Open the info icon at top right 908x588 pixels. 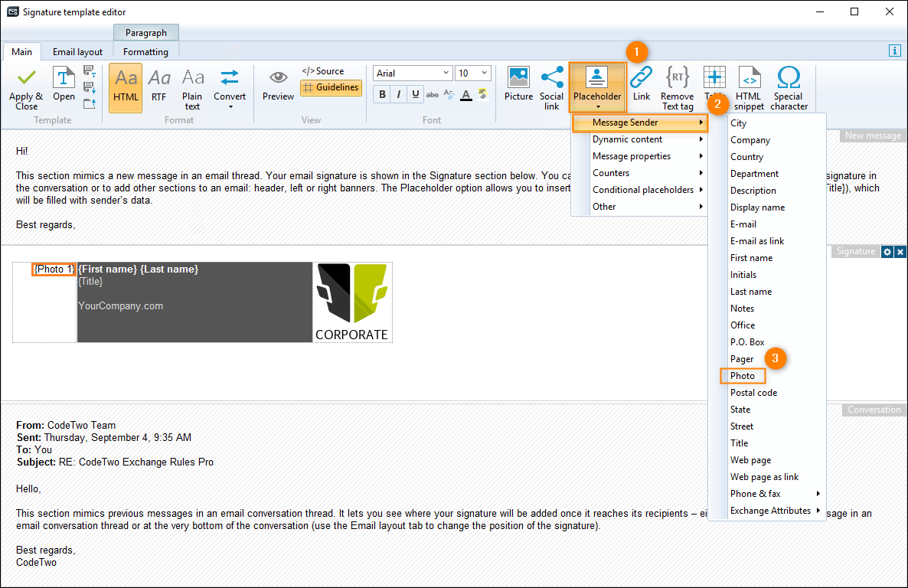pos(895,51)
